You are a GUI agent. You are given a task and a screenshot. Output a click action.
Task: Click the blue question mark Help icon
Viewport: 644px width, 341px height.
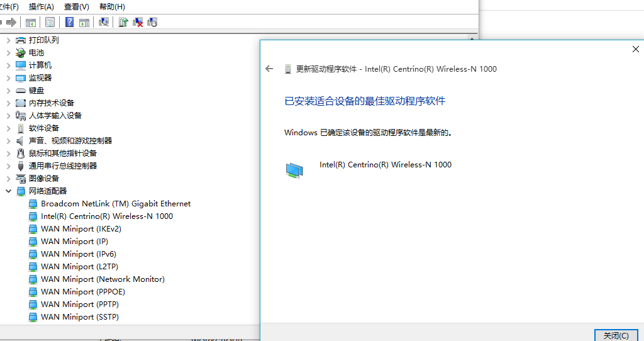pyautogui.click(x=69, y=22)
